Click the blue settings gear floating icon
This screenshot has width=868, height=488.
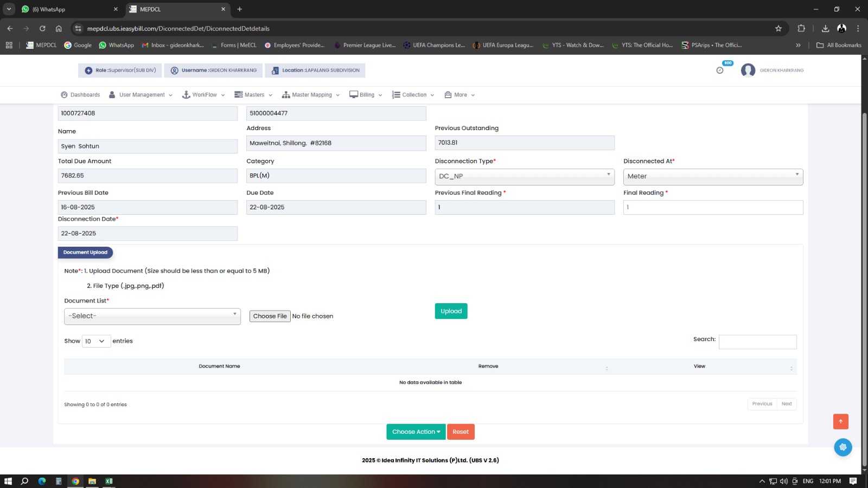(x=843, y=447)
